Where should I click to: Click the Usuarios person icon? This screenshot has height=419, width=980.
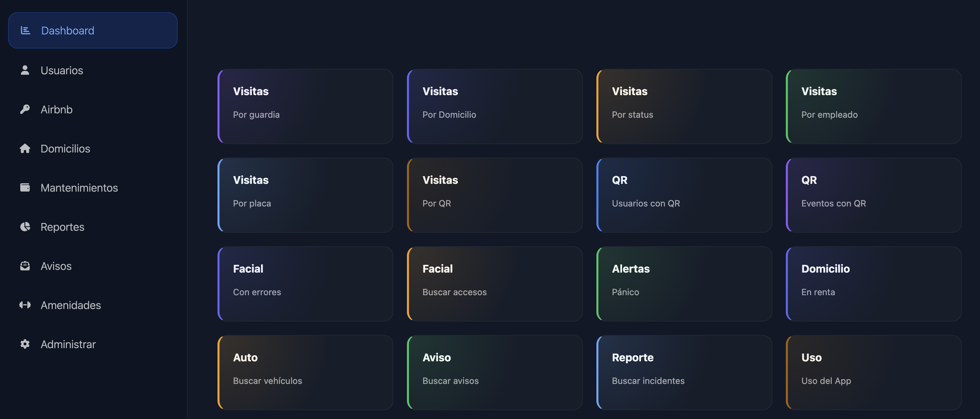[25, 71]
